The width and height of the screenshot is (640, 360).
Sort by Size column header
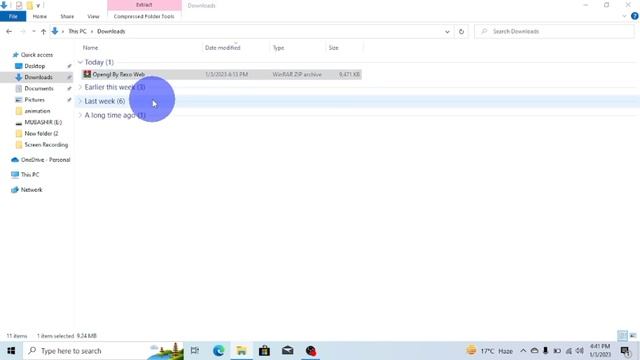pos(333,48)
